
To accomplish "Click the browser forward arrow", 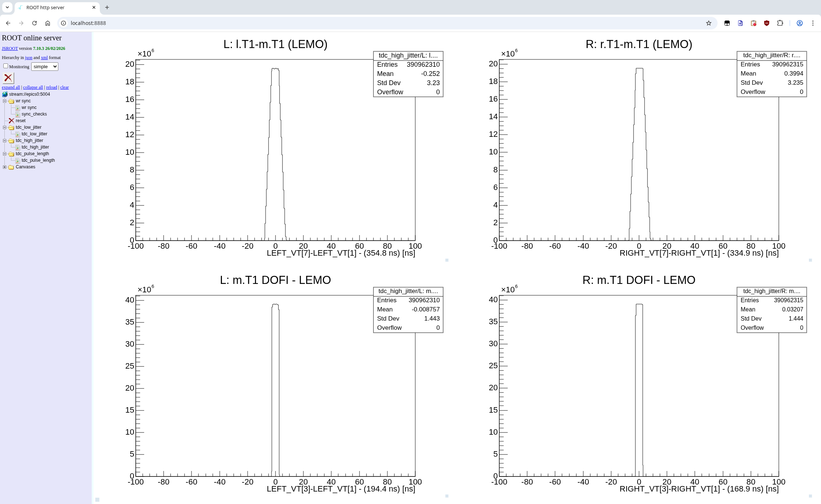I will point(21,23).
